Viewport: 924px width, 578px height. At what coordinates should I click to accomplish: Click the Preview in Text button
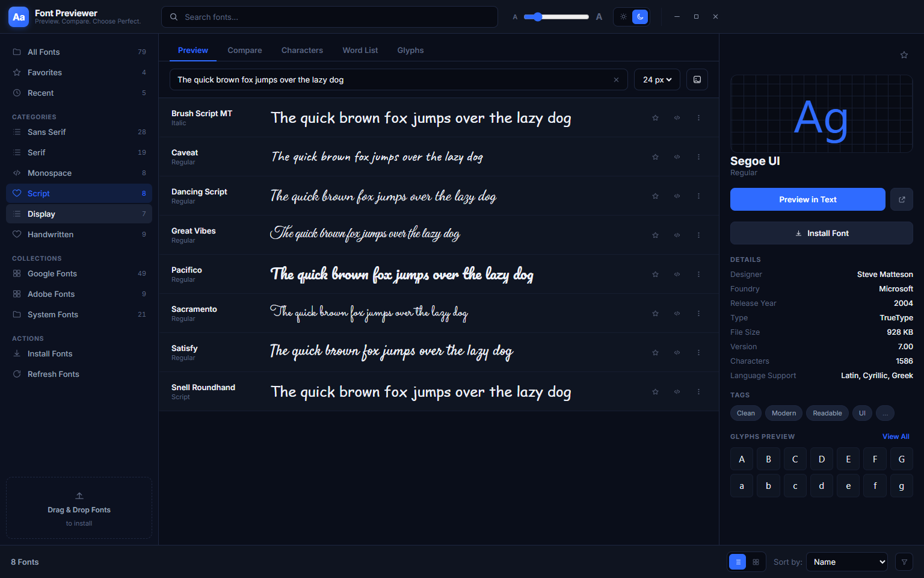click(807, 199)
